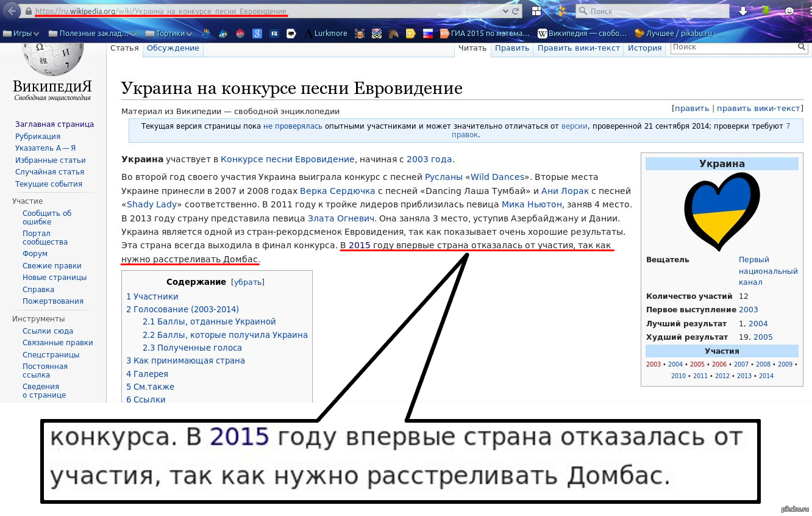The height and width of the screenshot is (516, 812).
Task: Open the Russian flag bookmark icon
Action: coord(428,34)
